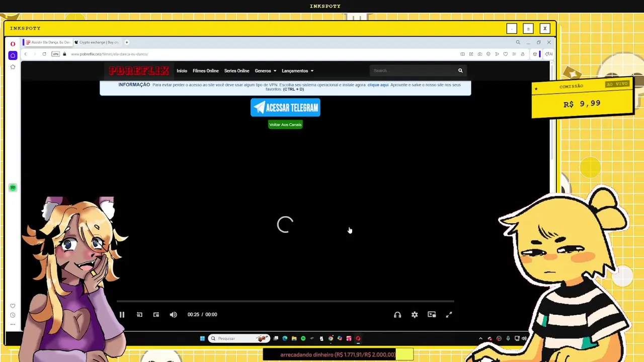Open a new browser tab

(x=127, y=42)
